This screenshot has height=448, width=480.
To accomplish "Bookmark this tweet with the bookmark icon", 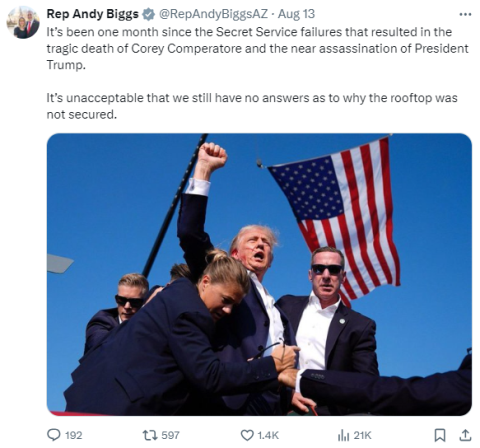I will point(440,435).
